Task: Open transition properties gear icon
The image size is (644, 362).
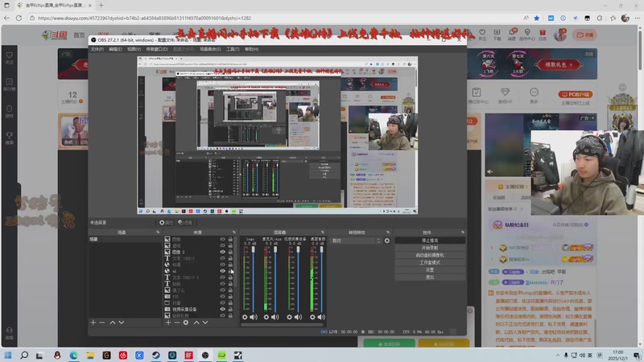Action: [387, 241]
